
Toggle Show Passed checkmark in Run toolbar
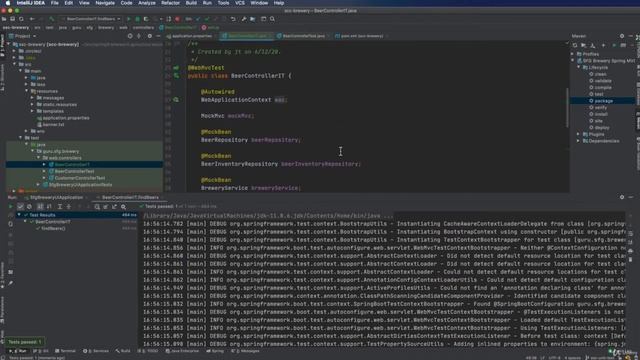[20, 207]
